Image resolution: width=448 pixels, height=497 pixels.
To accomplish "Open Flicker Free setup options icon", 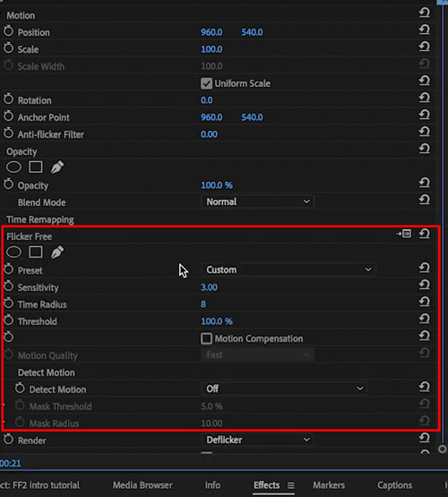I will [403, 234].
